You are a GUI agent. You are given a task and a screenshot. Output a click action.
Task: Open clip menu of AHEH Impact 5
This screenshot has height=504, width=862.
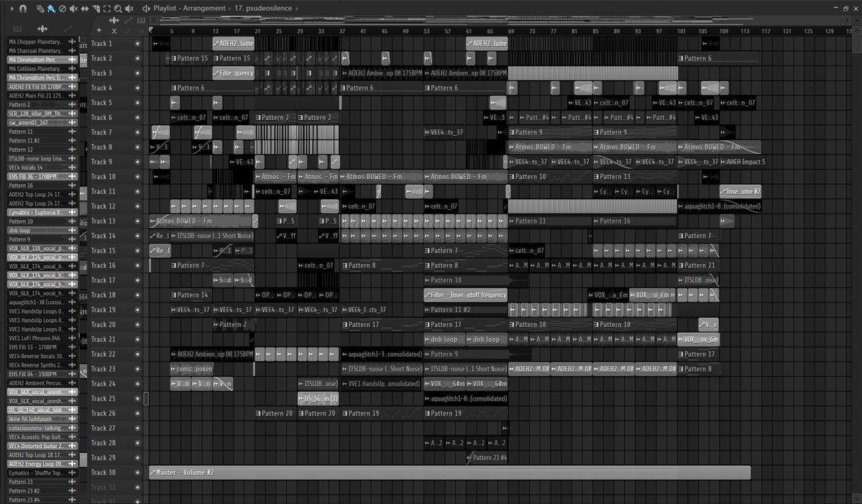click(x=723, y=162)
